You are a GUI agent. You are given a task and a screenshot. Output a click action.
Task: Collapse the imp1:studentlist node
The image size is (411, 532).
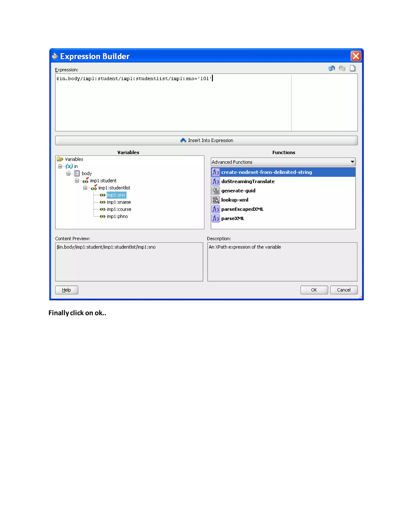(x=85, y=188)
